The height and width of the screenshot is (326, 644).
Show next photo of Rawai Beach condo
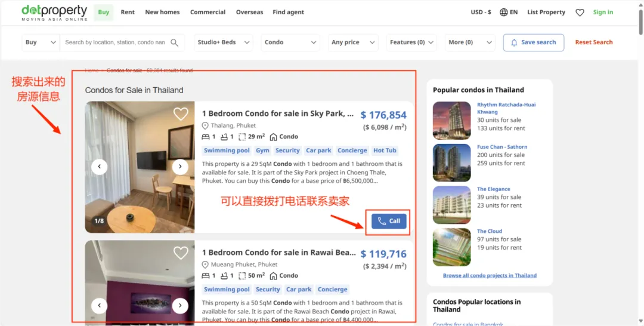(x=180, y=306)
